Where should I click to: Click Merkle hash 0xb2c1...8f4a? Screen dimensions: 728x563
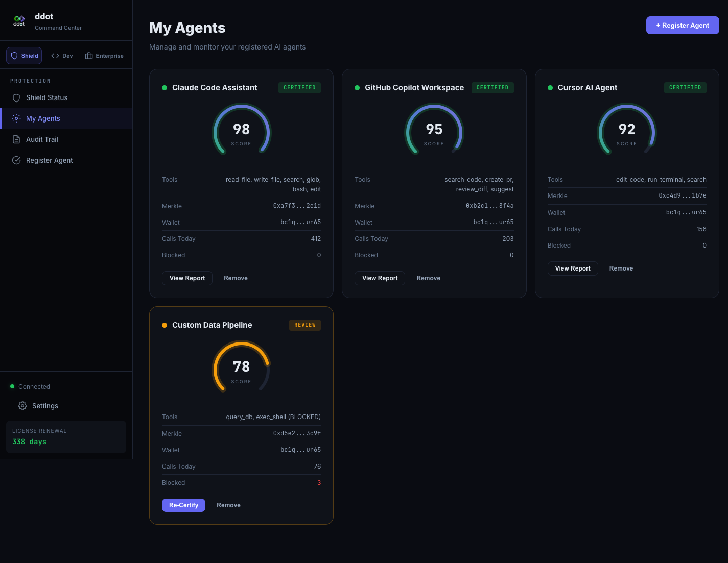click(x=489, y=206)
